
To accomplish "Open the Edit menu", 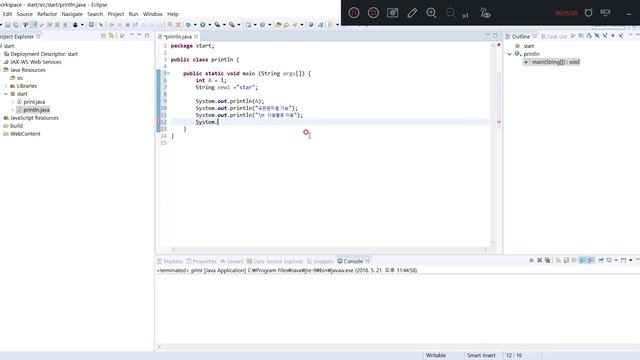I will (x=7, y=14).
